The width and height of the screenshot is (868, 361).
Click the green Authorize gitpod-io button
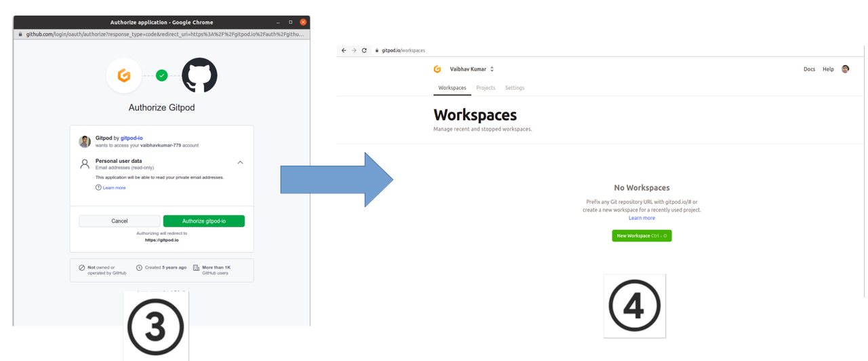[x=203, y=221]
